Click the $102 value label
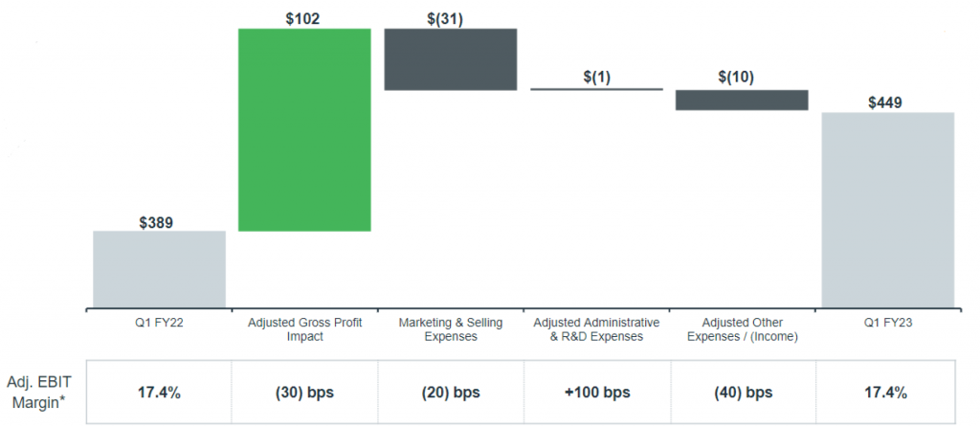The height and width of the screenshot is (428, 980). click(x=304, y=15)
